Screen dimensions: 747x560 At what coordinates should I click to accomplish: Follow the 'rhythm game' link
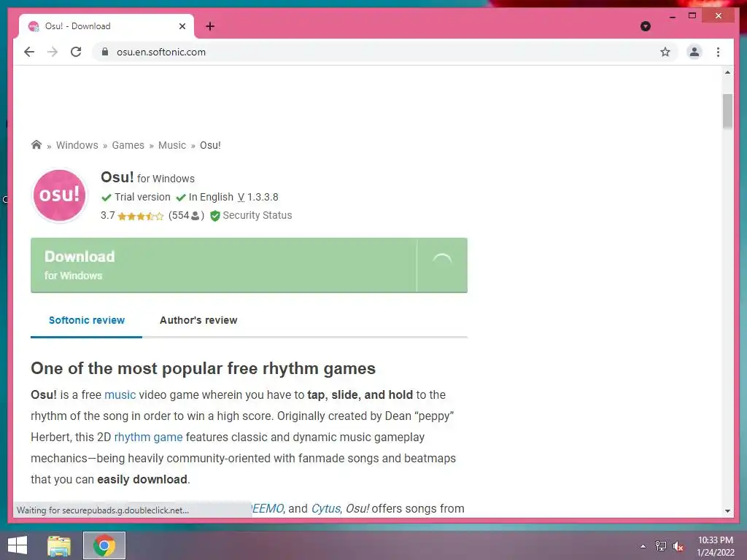[148, 437]
